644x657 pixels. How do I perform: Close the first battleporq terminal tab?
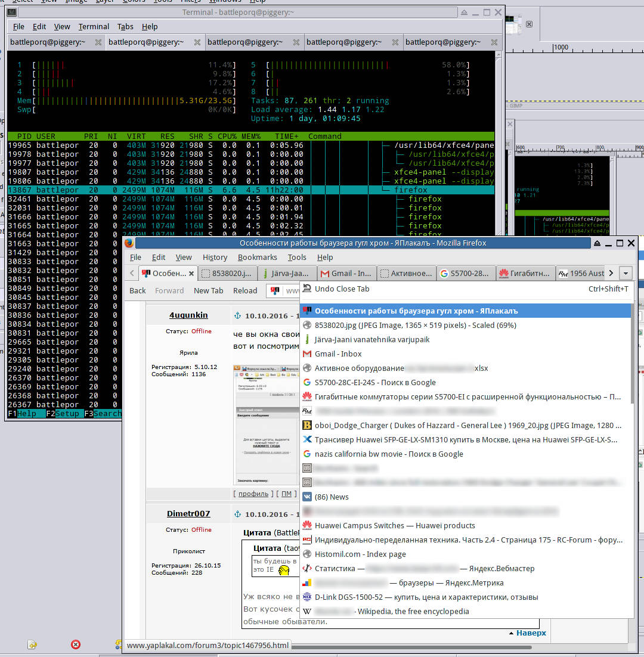click(98, 42)
